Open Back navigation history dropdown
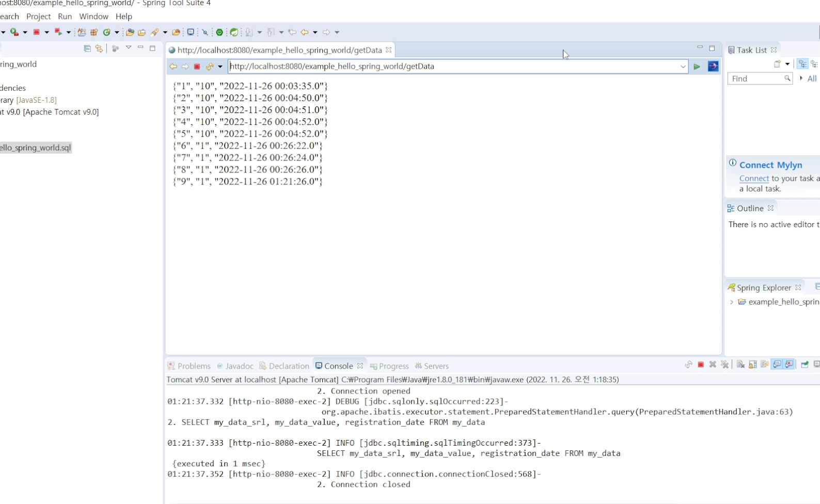820x504 pixels. coord(315,32)
